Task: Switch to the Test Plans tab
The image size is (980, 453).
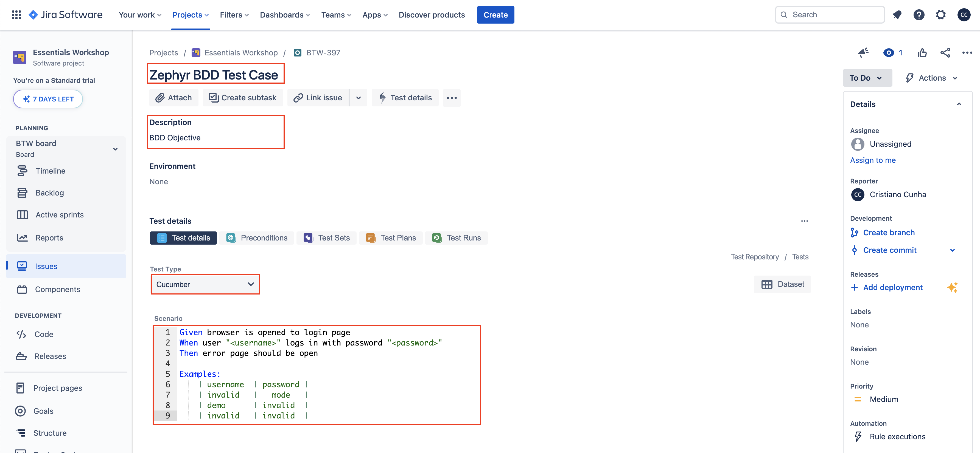Action: [x=391, y=238]
